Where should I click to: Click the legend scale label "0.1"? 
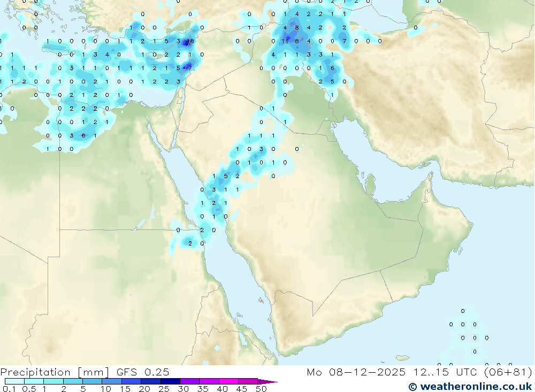(x=9, y=389)
